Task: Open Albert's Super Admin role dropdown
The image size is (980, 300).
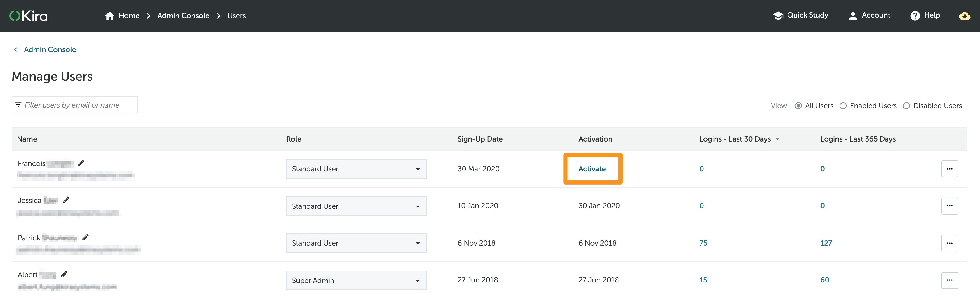Action: coord(356,280)
